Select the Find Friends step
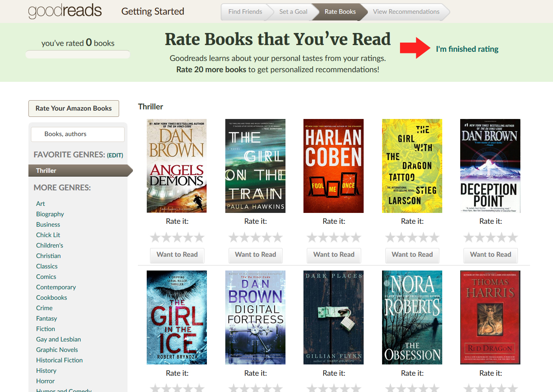The height and width of the screenshot is (392, 553). click(245, 12)
